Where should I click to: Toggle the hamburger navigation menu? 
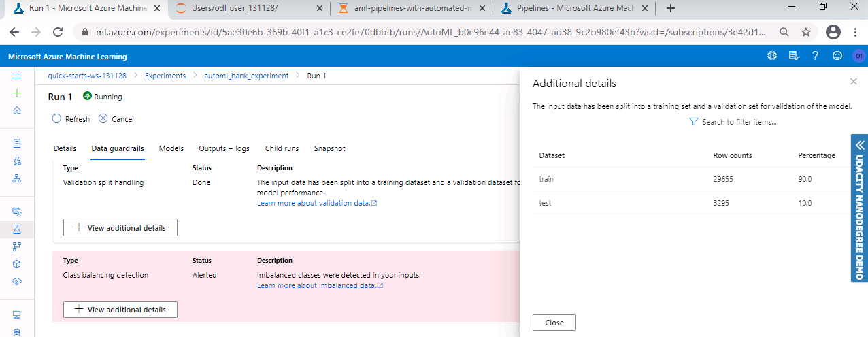point(17,76)
